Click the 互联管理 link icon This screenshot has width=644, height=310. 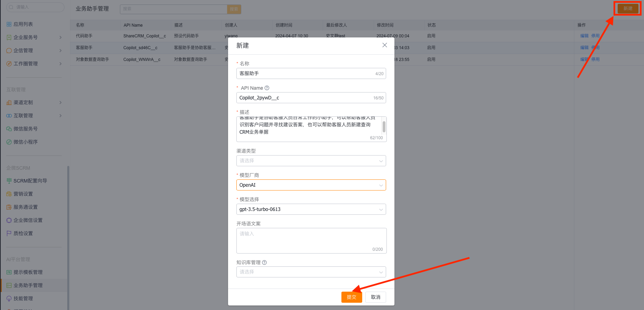[x=9, y=116]
